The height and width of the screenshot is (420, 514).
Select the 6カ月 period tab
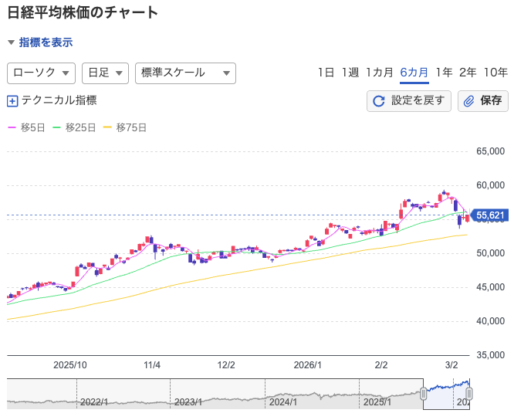[x=414, y=73]
